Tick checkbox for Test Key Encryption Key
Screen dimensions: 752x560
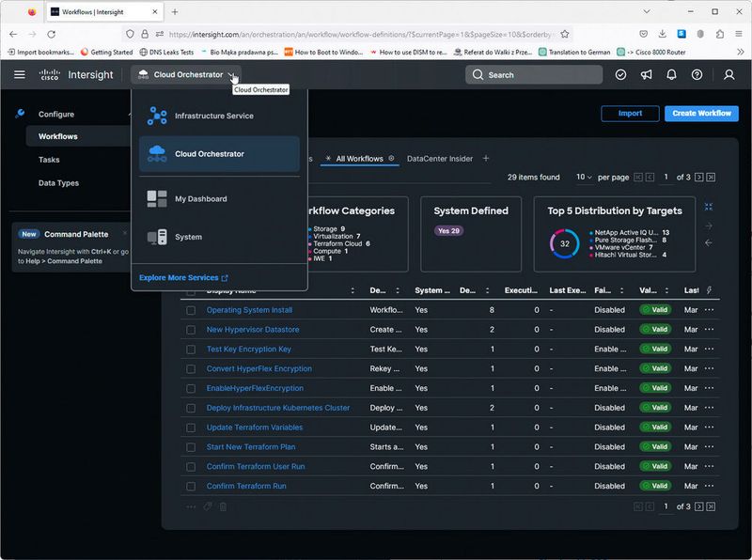point(191,350)
